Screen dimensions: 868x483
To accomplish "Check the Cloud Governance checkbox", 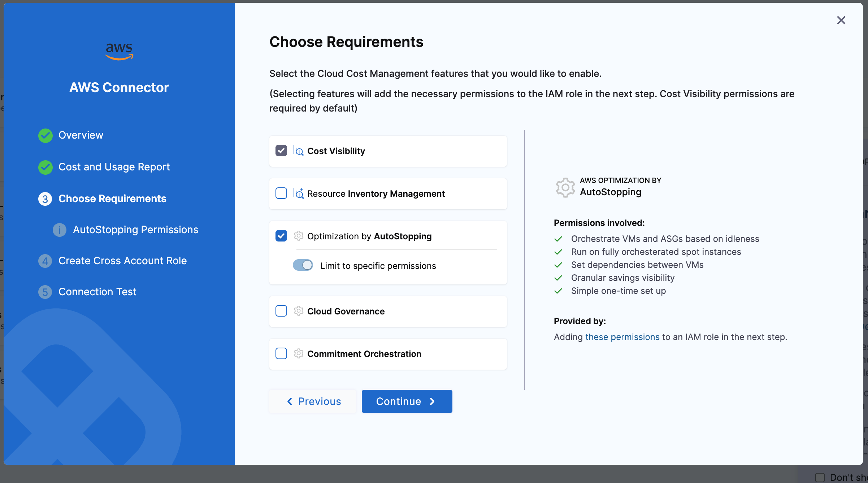I will [x=281, y=311].
